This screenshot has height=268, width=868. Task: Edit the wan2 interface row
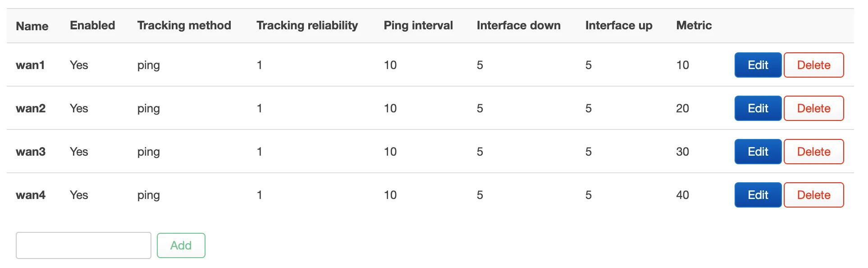(758, 108)
